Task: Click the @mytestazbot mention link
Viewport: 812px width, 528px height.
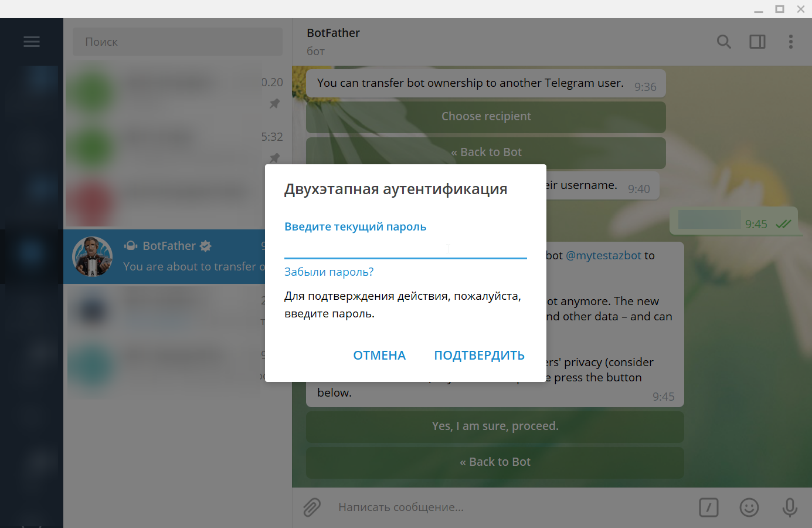Action: 603,255
